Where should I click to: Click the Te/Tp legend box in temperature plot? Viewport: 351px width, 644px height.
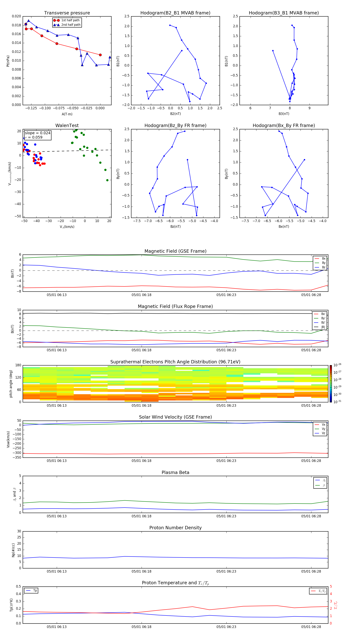point(318,591)
